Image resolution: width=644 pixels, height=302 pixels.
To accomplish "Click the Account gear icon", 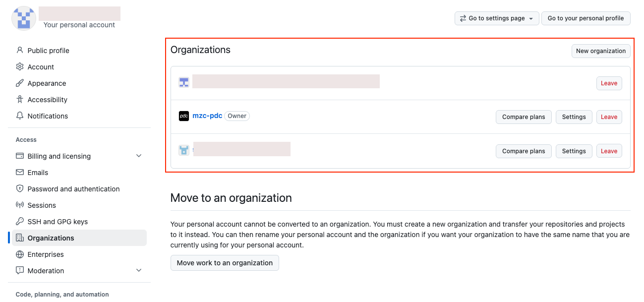I will coord(20,67).
